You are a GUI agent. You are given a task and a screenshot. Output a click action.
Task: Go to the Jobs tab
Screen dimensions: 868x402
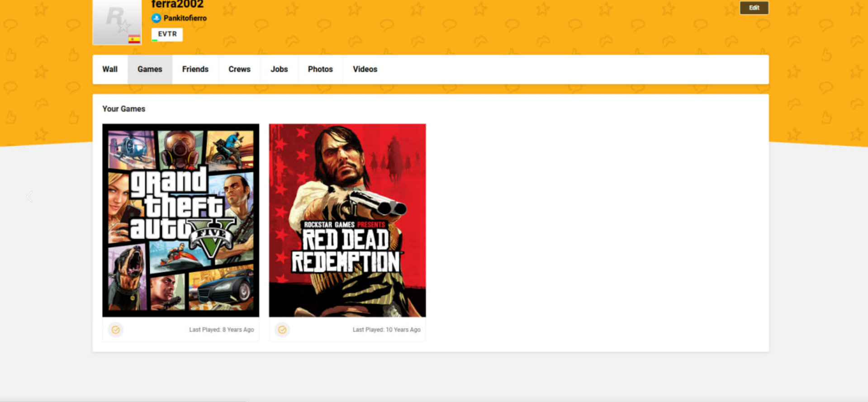coord(279,69)
